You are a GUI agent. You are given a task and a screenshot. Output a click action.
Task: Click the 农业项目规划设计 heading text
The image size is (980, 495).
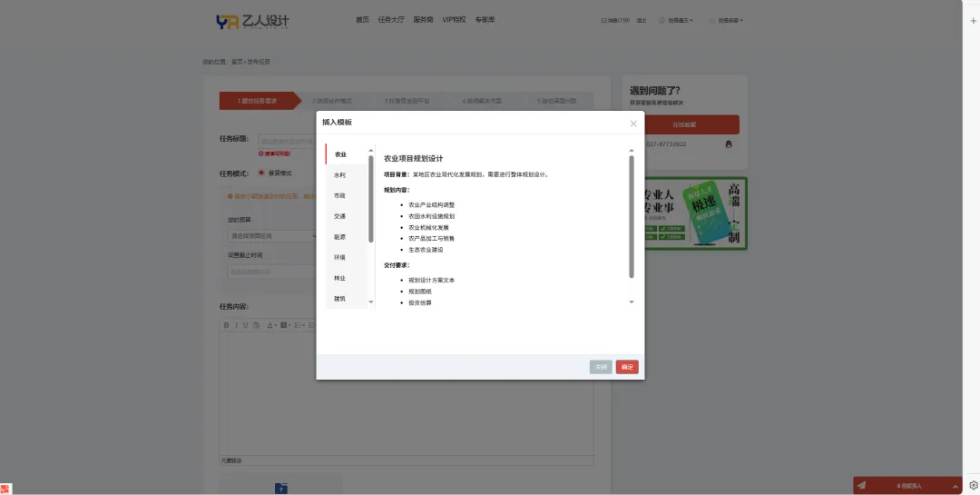point(413,159)
